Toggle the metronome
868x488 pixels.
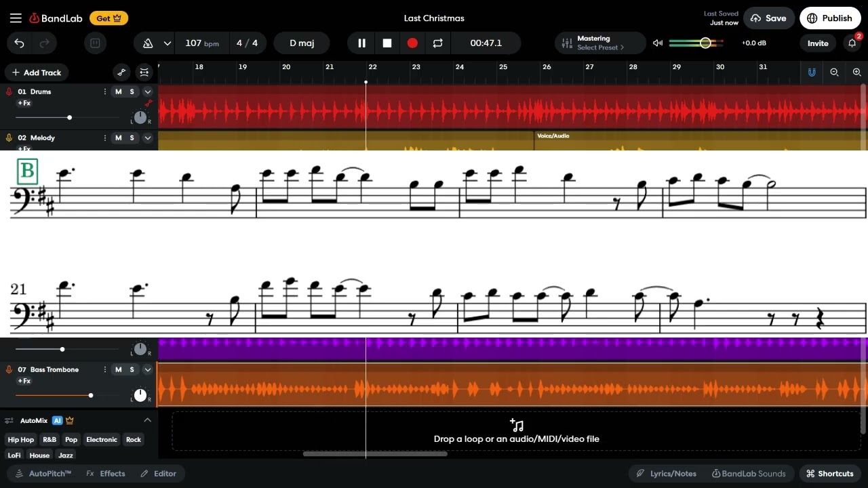tap(148, 43)
